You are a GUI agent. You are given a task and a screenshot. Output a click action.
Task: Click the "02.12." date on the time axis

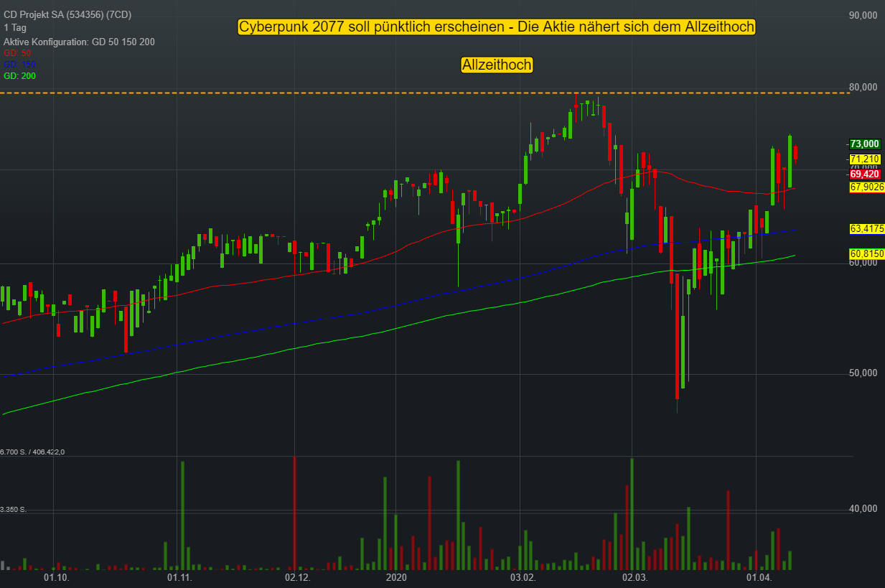[x=297, y=577]
